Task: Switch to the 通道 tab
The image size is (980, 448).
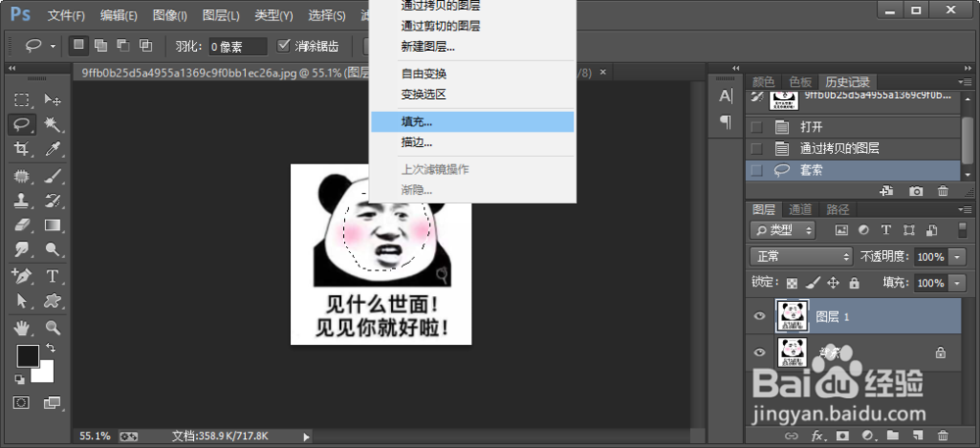Action: click(800, 209)
